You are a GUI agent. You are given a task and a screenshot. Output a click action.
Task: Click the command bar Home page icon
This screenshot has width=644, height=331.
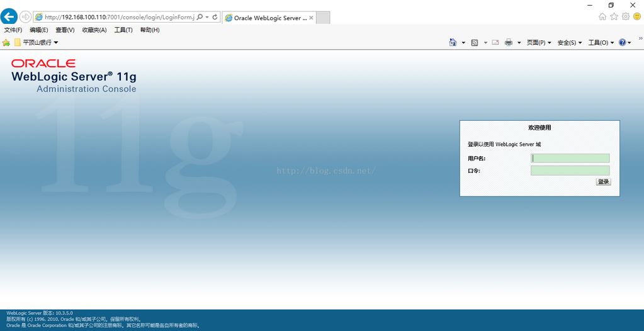453,42
